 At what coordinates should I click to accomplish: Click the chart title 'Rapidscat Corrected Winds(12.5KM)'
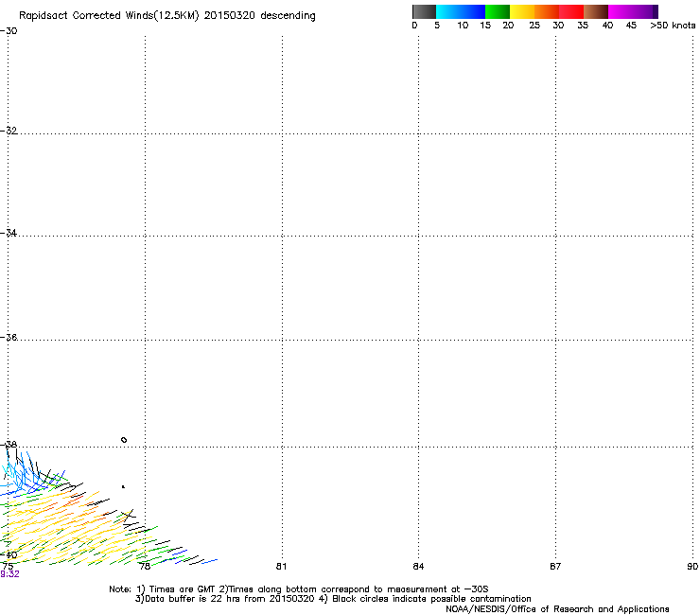[109, 16]
